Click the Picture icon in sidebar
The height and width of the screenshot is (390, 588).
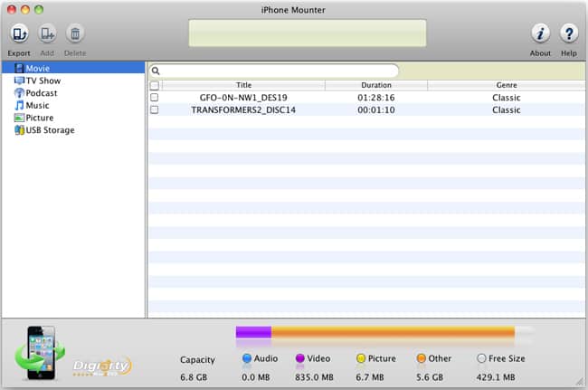(19, 118)
